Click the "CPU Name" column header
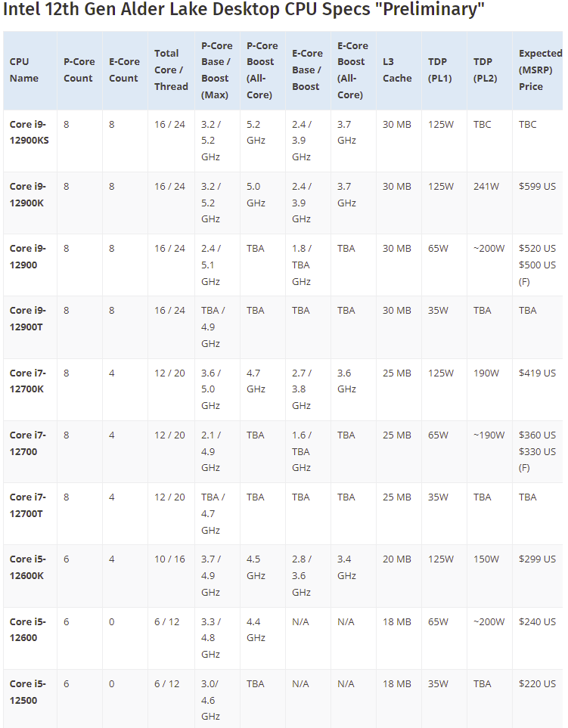Viewport: 568px width, 728px height. click(x=24, y=70)
